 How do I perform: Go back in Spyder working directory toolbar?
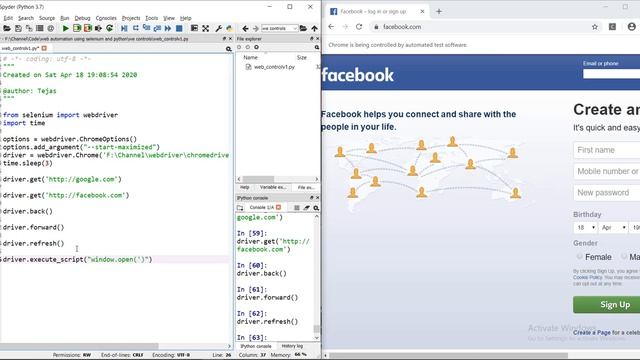(x=245, y=29)
